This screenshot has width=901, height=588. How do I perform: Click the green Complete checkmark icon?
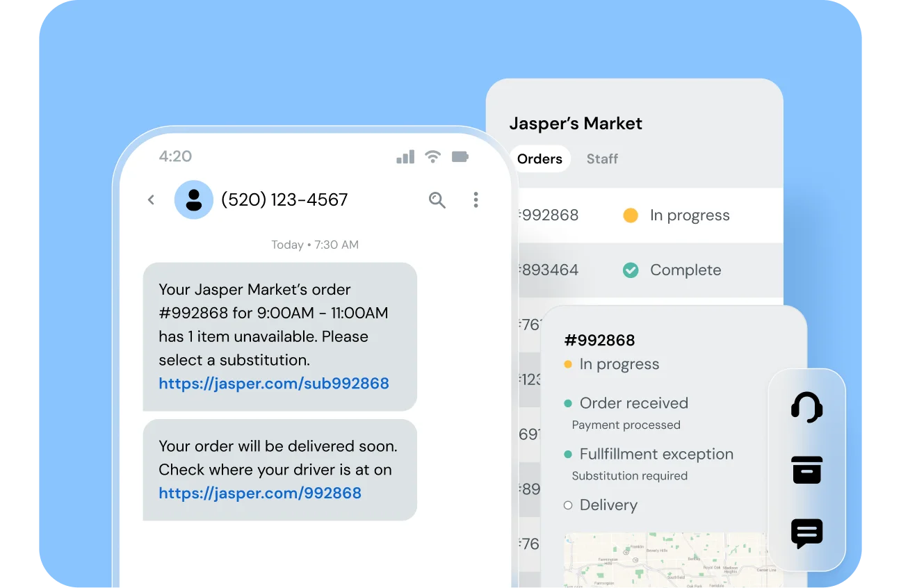tap(631, 270)
